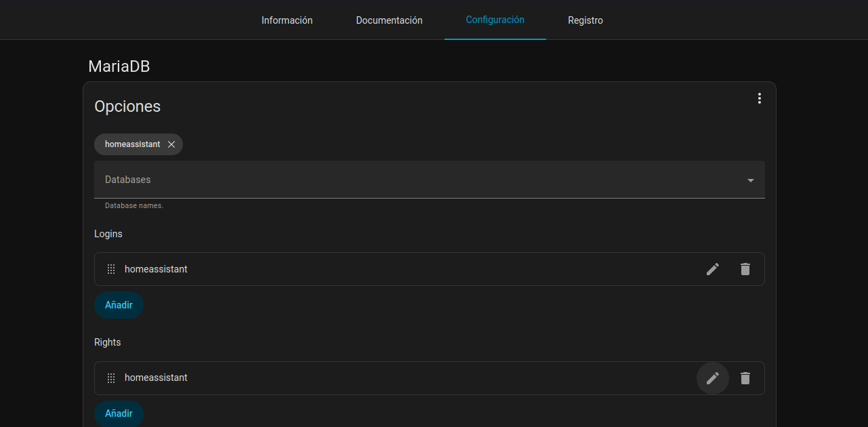Select the homeassistant text in Rights row

(x=156, y=378)
